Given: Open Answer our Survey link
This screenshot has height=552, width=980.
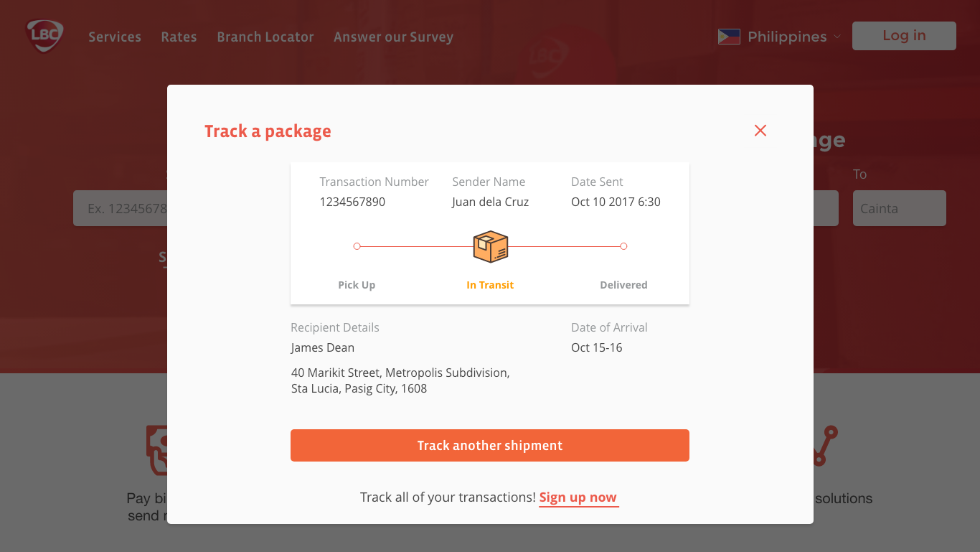Looking at the screenshot, I should 393,37.
